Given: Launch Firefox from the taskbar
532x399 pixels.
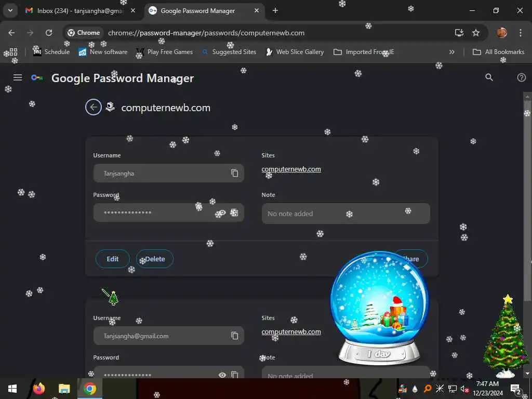Looking at the screenshot, I should coord(38,389).
